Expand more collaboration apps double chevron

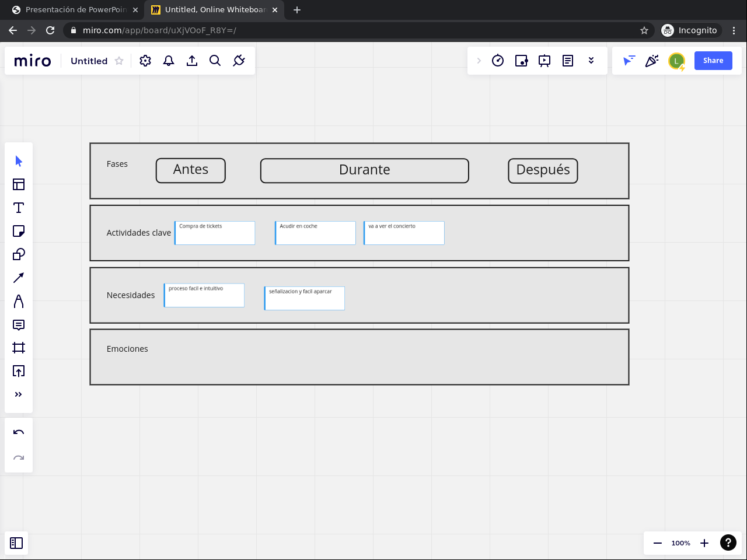pyautogui.click(x=591, y=61)
